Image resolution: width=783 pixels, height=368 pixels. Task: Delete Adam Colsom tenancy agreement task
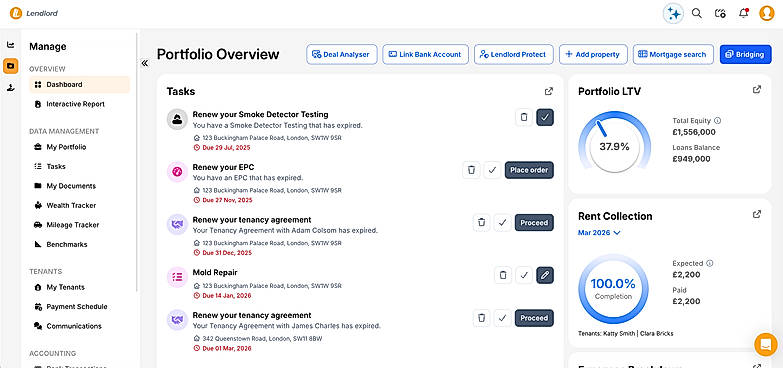click(481, 223)
